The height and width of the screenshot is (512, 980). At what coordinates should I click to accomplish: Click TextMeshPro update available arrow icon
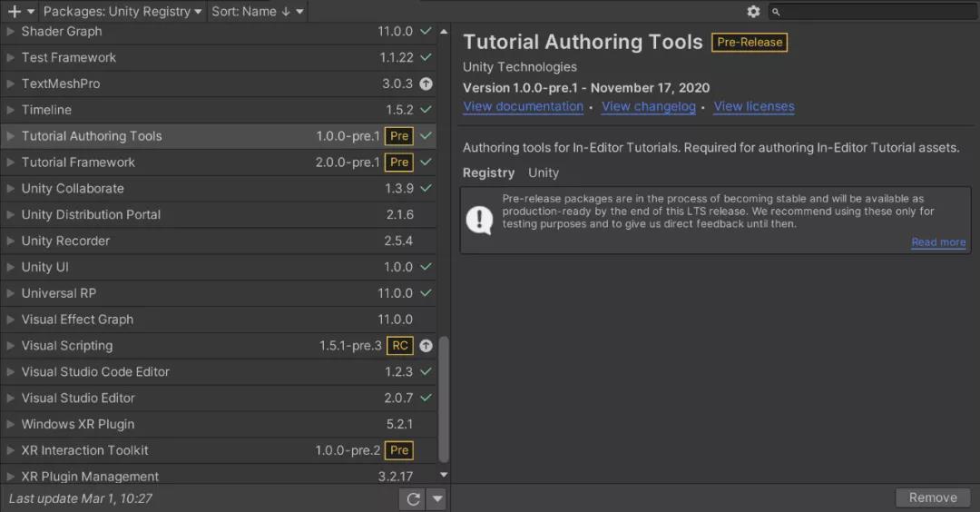point(426,84)
